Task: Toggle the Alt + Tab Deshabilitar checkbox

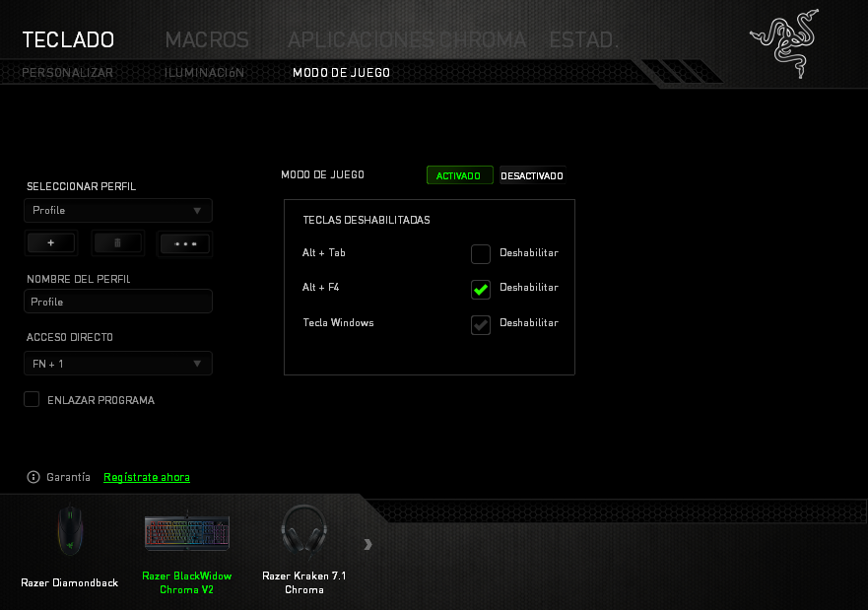Action: [481, 254]
